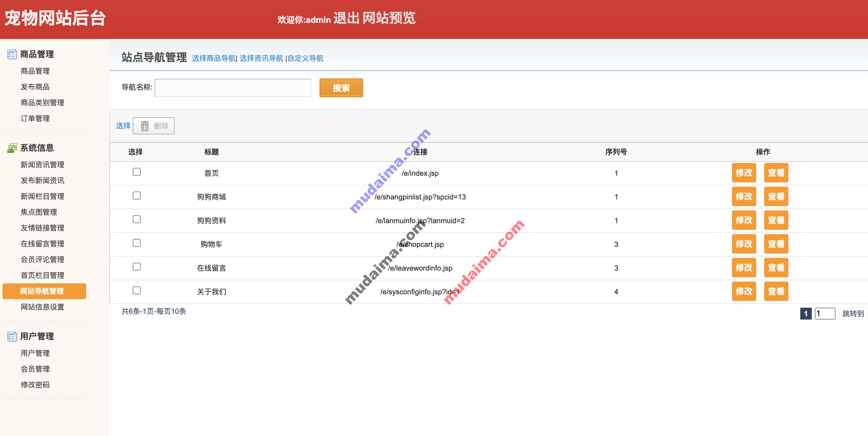The image size is (868, 436).
Task: Open 发布商品 in the sidebar
Action: [35, 87]
